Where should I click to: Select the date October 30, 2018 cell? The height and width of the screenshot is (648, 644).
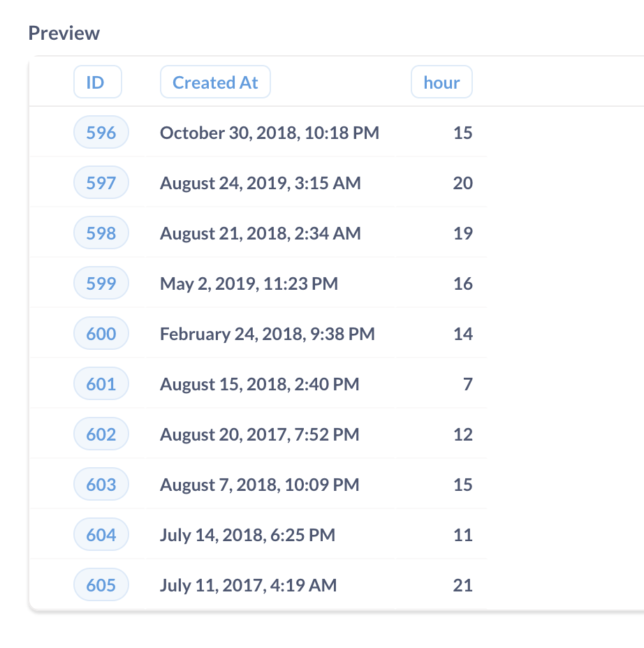click(269, 132)
